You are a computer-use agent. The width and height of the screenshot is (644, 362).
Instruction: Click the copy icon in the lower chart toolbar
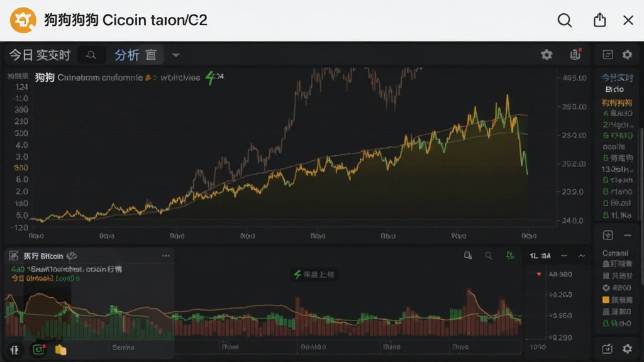pyautogui.click(x=468, y=256)
